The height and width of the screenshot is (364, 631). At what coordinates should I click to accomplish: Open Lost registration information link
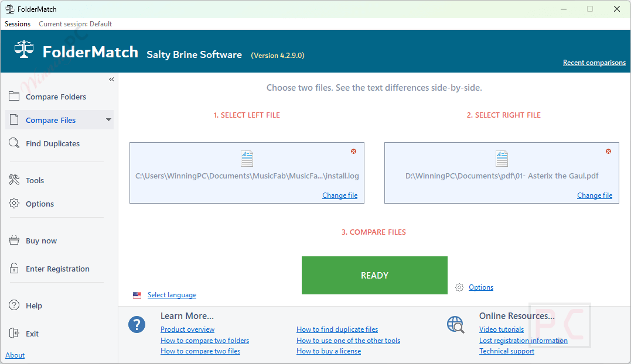523,341
